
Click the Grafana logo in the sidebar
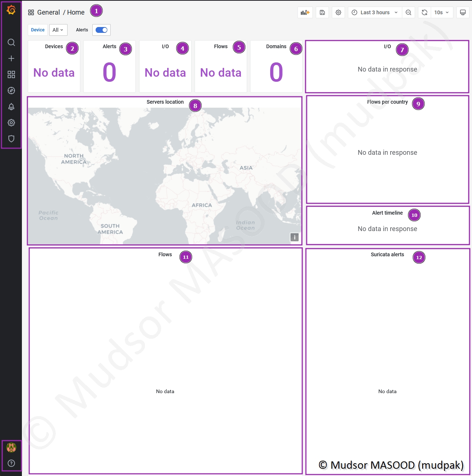pyautogui.click(x=11, y=10)
